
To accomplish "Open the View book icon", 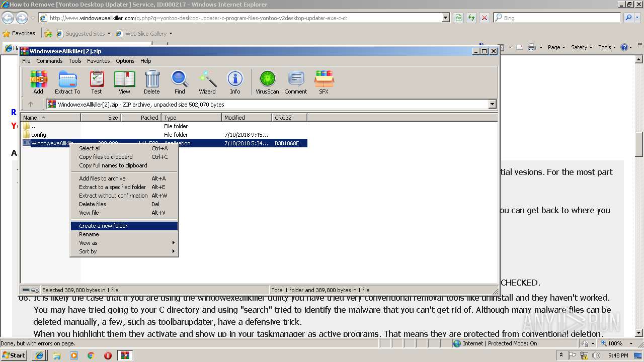I will (x=124, y=82).
